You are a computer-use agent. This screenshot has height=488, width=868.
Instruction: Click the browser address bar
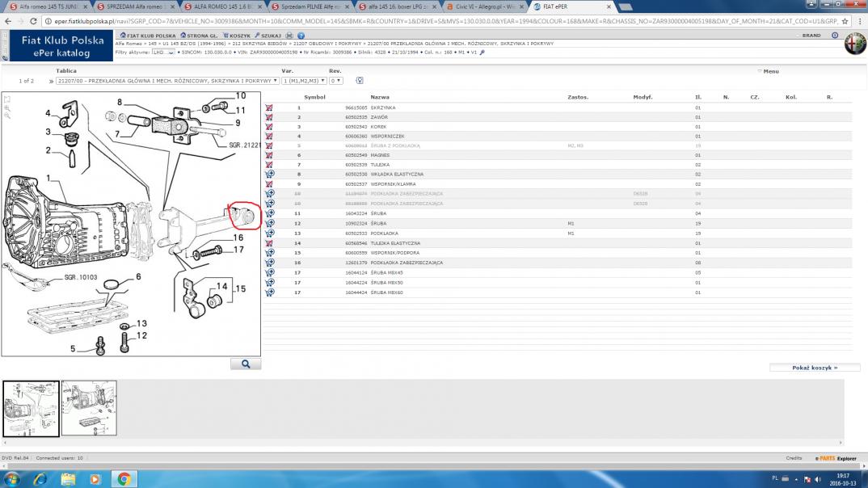point(443,21)
